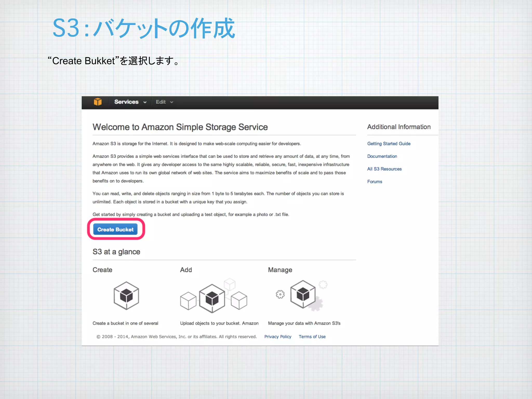Click the Create bucket cube icon
The image size is (532, 399).
click(126, 296)
